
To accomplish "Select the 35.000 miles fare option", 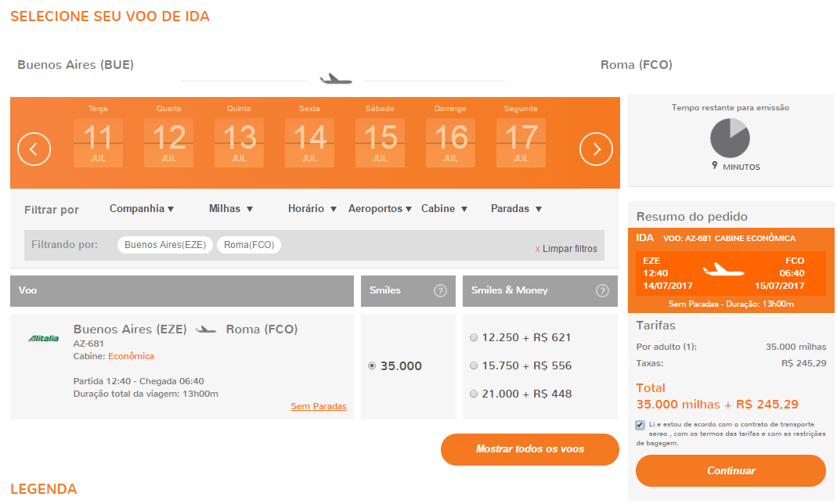I will [x=372, y=365].
